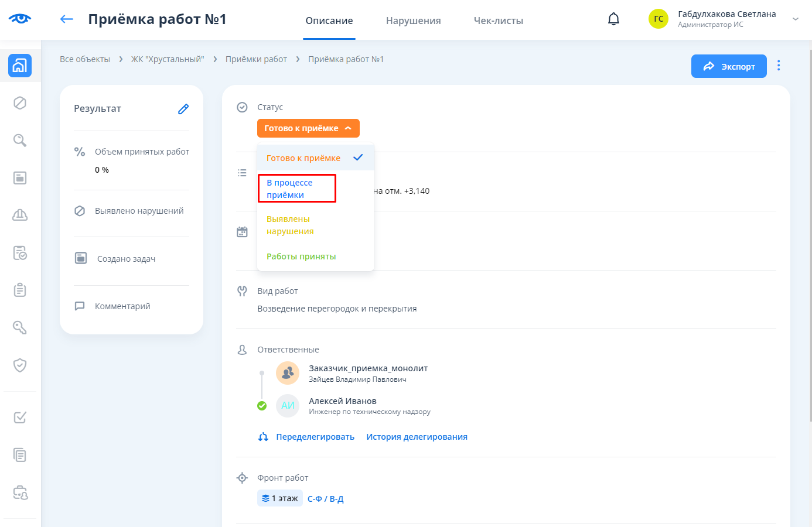This screenshot has height=527, width=812.
Task: Click the pencil icon to edit Результат
Action: coord(183,109)
